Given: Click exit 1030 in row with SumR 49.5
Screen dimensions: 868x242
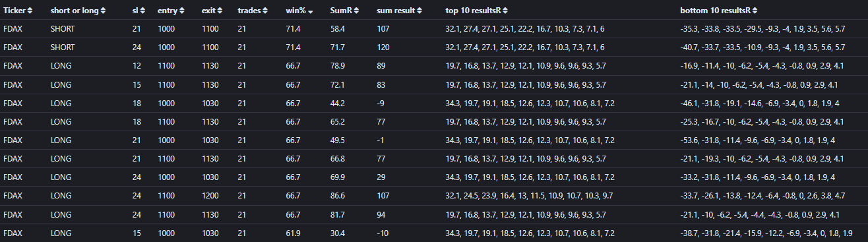Looking at the screenshot, I should point(210,140).
